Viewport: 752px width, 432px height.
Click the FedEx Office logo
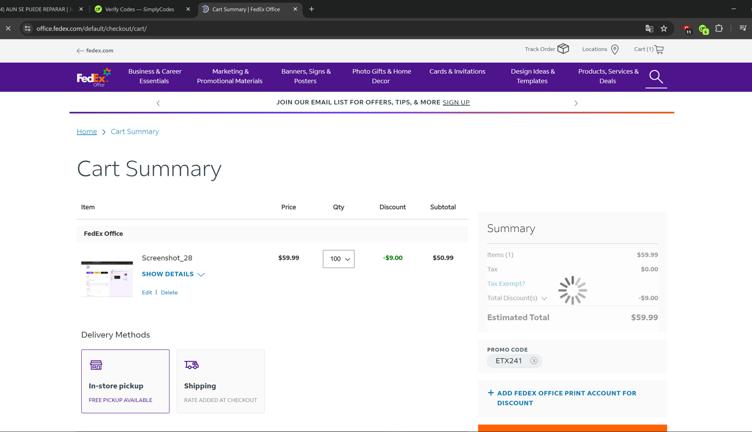click(94, 77)
